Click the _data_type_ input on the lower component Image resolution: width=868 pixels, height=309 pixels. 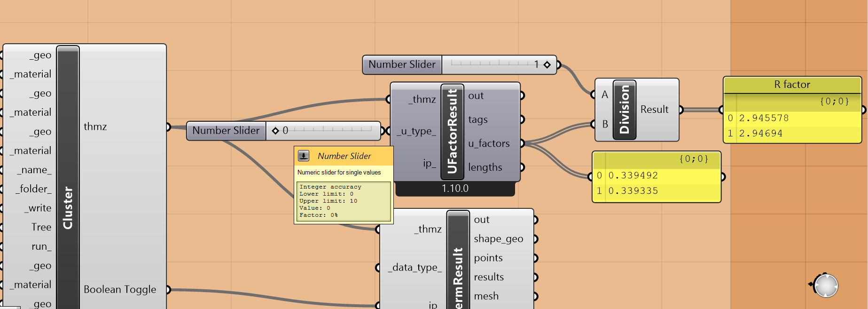(414, 267)
